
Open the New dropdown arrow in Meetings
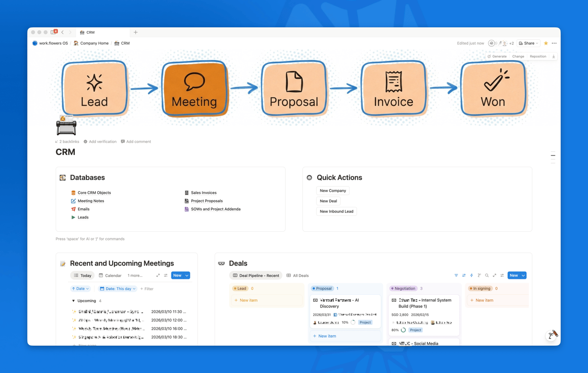pos(187,275)
